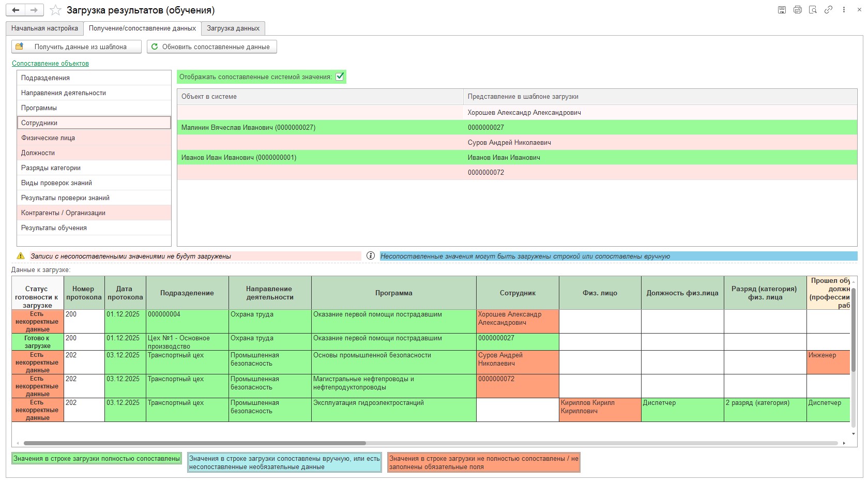This screenshot has height=482, width=868.
Task: Click the horizontal scrollbar of data table
Action: coord(194,443)
